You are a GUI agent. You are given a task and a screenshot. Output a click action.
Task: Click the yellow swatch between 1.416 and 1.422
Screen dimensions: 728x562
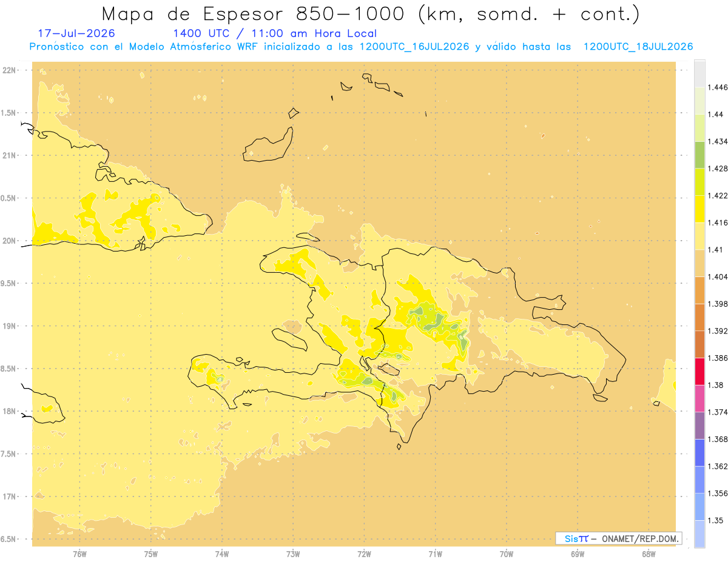pos(699,209)
